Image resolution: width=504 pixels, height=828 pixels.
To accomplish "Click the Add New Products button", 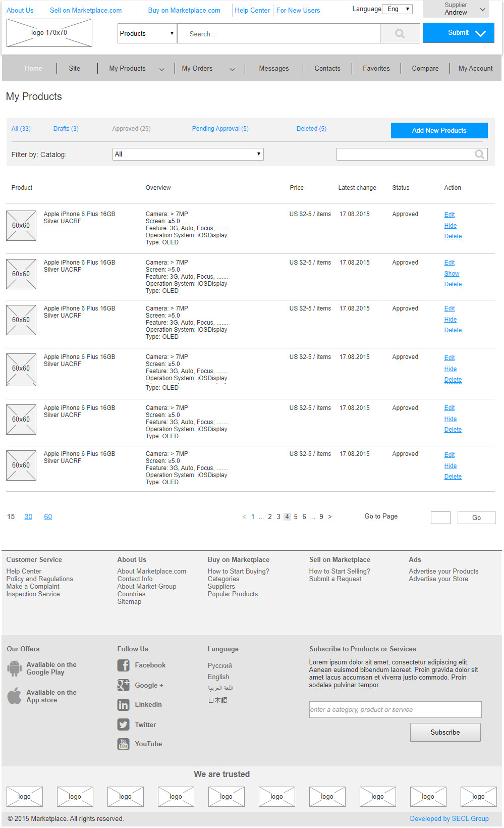I will 439,130.
